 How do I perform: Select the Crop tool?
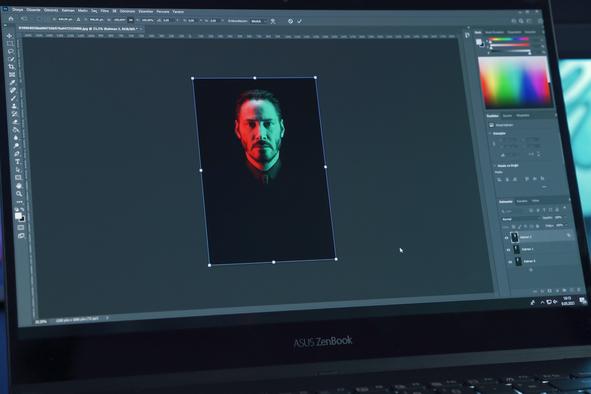tap(12, 67)
